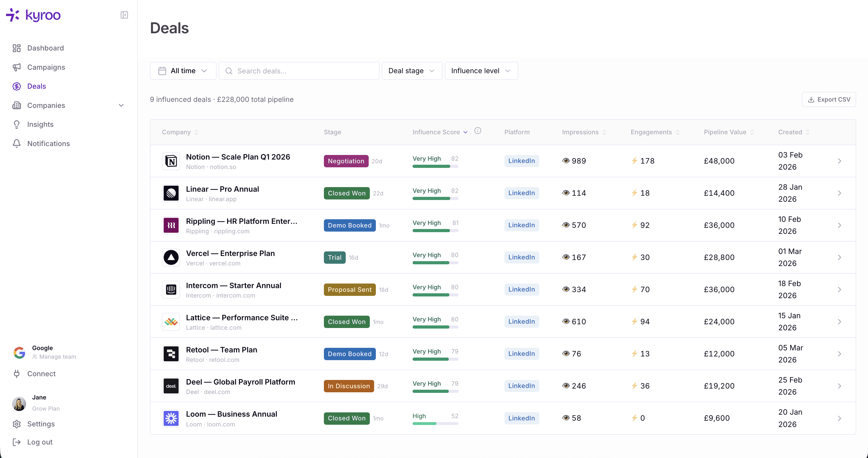Open the All time date range selector
The height and width of the screenshot is (458, 868).
(x=183, y=71)
